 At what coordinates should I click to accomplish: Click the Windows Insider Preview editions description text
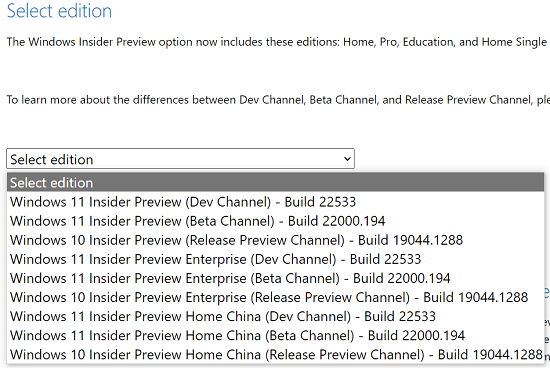pos(278,42)
